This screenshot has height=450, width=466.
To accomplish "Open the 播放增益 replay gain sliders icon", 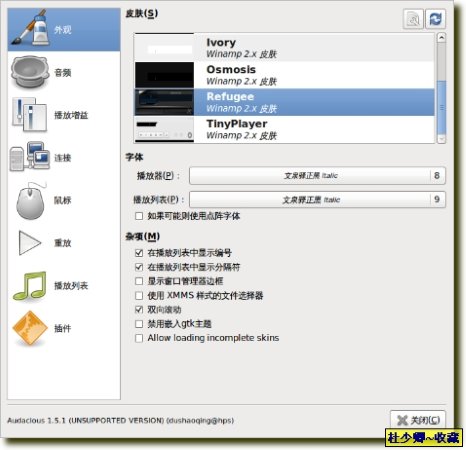I will (x=29, y=115).
